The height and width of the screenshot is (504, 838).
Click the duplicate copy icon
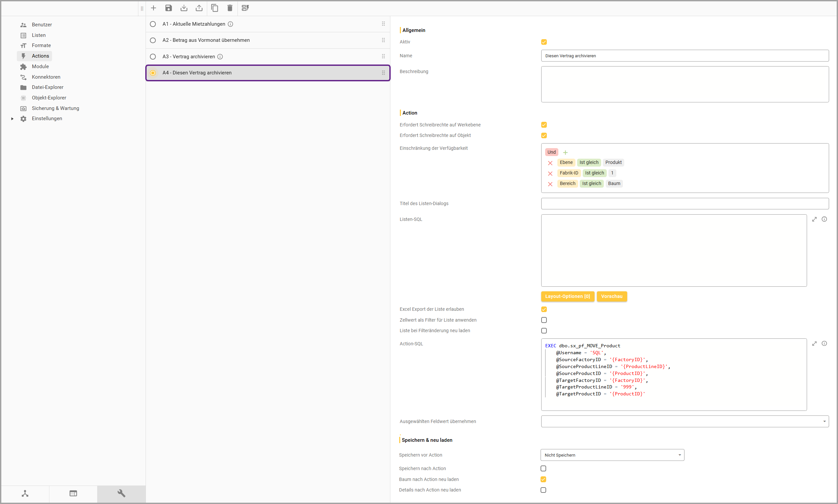pos(214,8)
